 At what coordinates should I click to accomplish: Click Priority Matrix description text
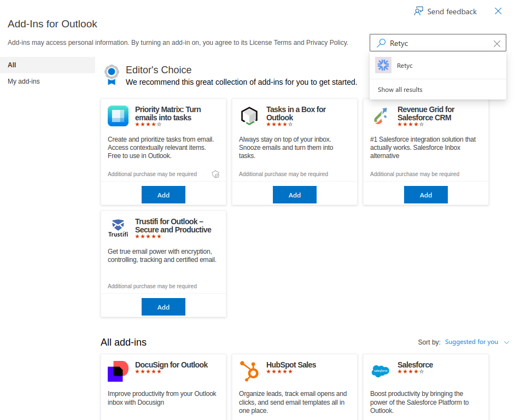point(161,148)
